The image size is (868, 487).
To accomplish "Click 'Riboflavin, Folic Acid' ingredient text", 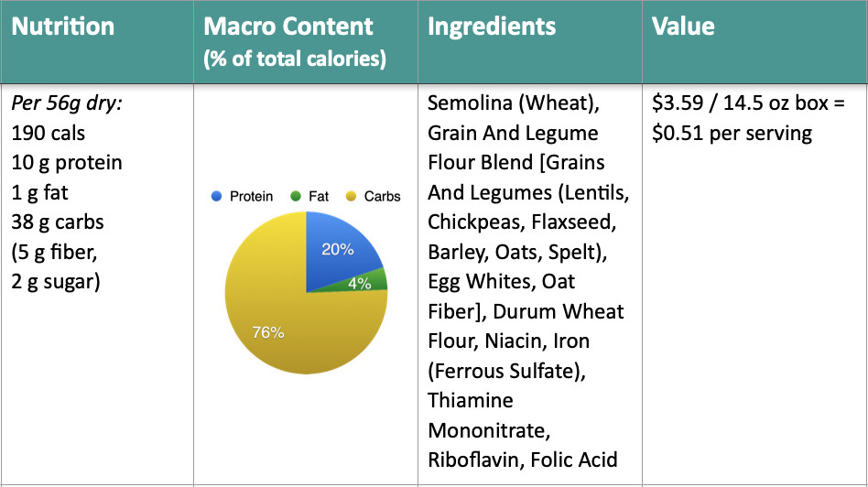I will [x=523, y=460].
